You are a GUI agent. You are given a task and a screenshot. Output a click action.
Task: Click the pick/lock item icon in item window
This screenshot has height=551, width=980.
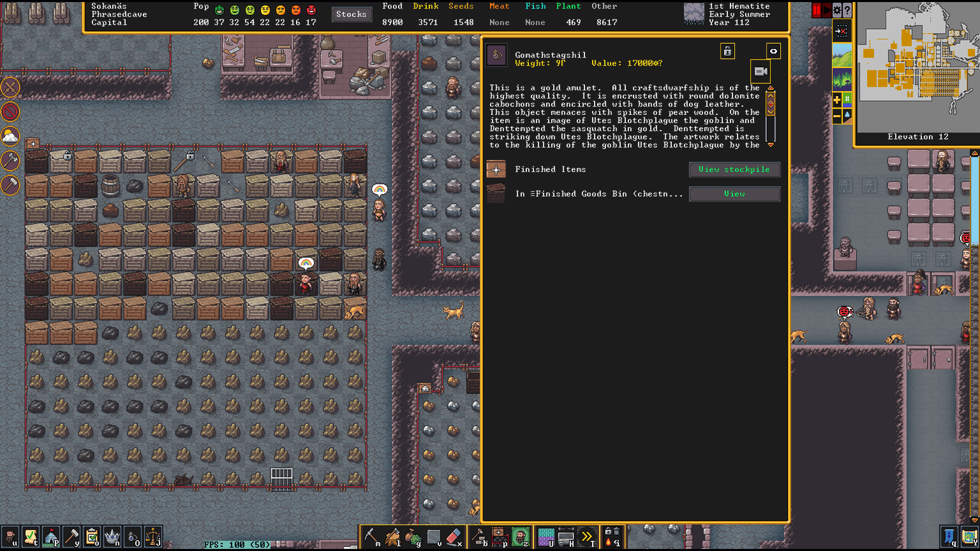point(727,51)
